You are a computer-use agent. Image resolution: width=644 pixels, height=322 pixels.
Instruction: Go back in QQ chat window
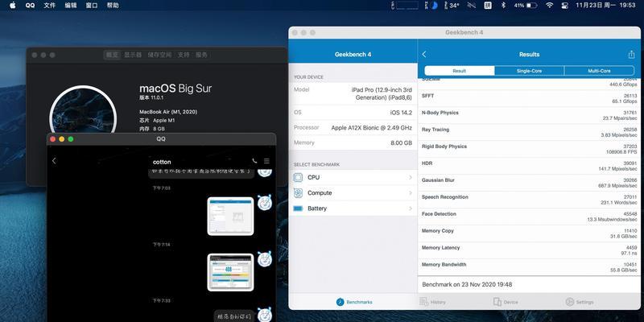point(54,161)
